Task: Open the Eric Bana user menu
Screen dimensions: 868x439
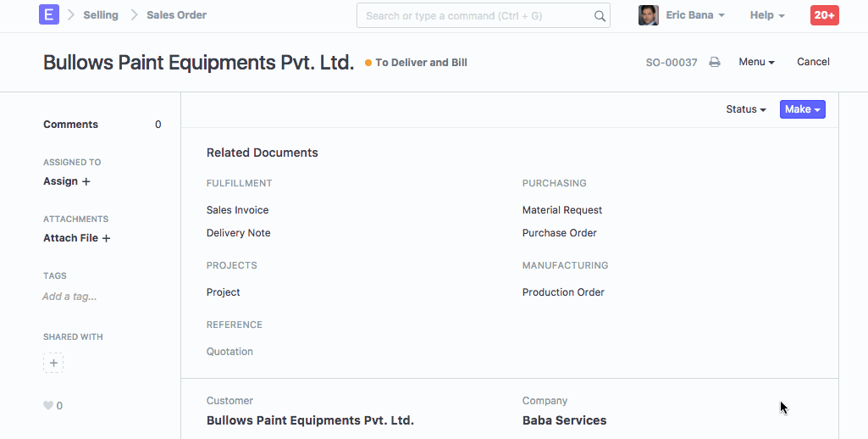Action: pyautogui.click(x=694, y=15)
